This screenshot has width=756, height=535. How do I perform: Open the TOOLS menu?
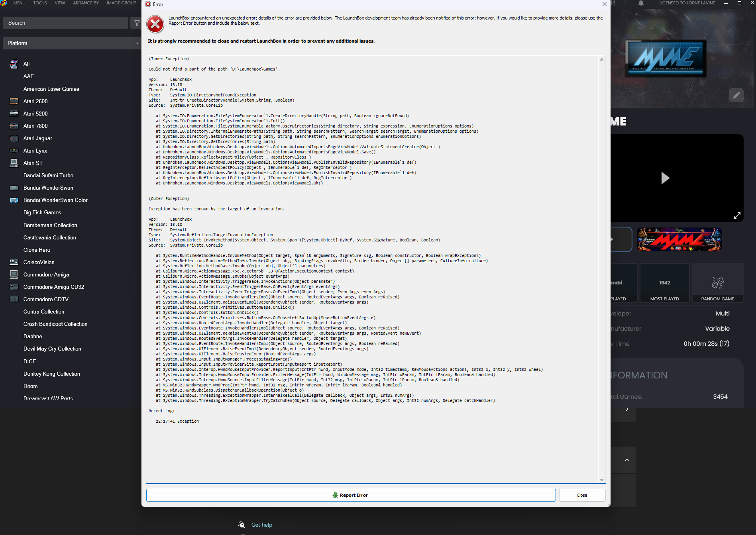(40, 3)
